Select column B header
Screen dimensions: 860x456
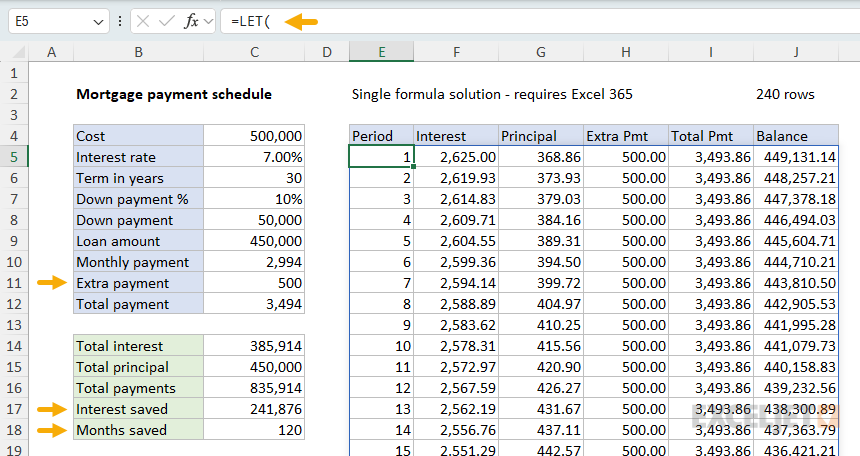138,52
